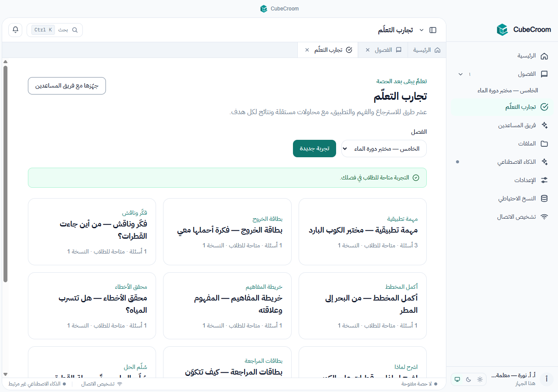Click the check-circle icon beside sidebar تجارب التعلّم

coord(544,107)
